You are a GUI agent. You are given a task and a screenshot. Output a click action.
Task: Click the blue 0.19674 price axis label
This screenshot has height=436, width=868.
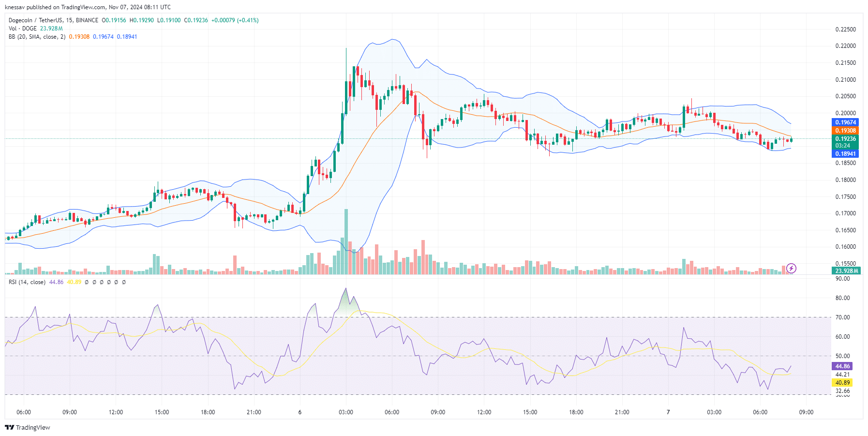(845, 122)
